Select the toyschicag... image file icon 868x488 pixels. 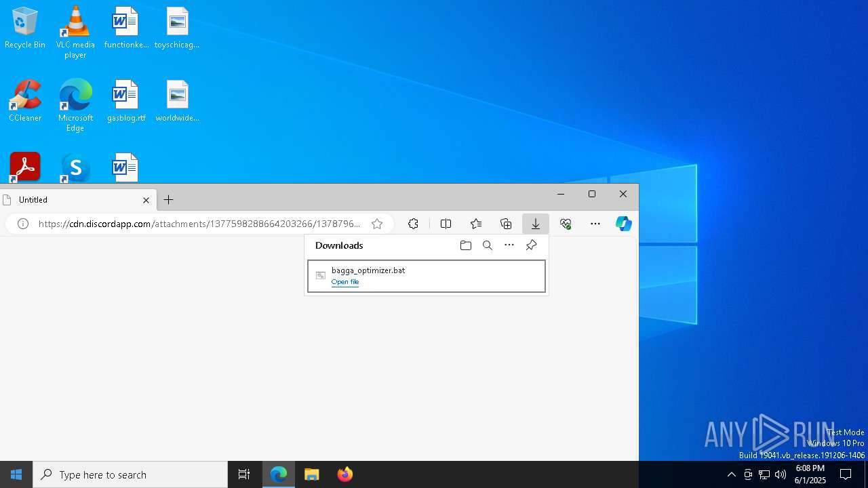177,28
